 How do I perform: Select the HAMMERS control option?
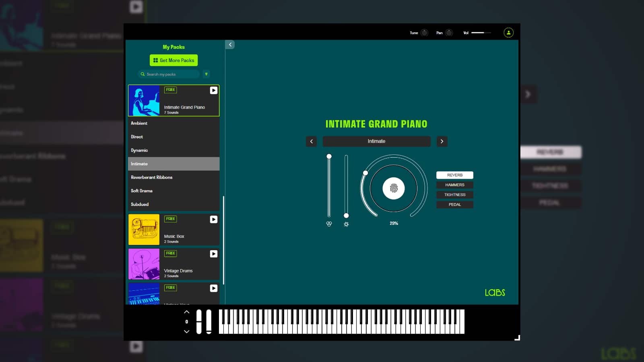pyautogui.click(x=454, y=185)
